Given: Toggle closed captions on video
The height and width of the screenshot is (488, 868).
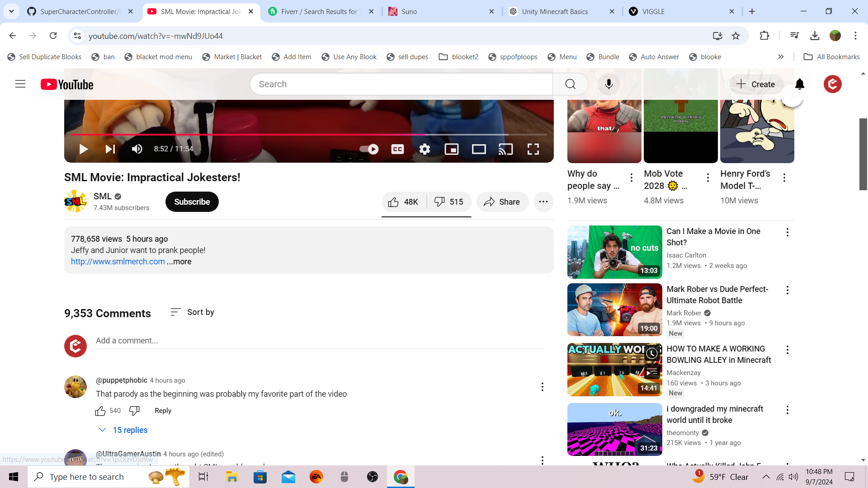Looking at the screenshot, I should click(397, 149).
